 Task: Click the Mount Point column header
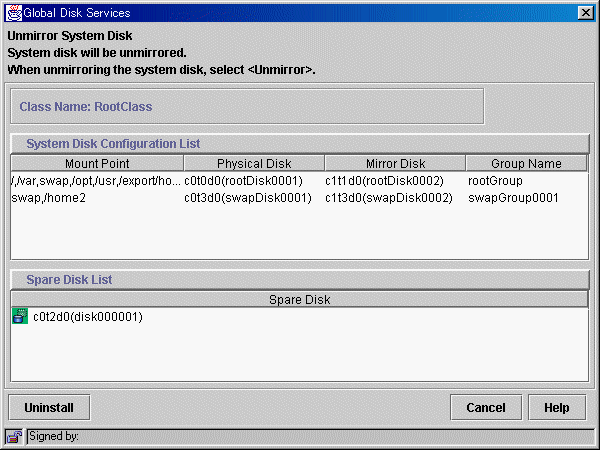tap(97, 163)
